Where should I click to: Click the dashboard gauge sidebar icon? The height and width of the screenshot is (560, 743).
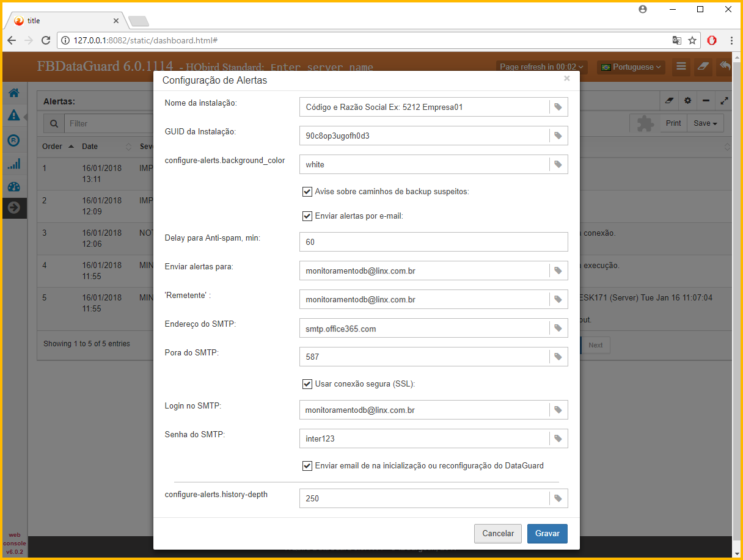click(14, 187)
